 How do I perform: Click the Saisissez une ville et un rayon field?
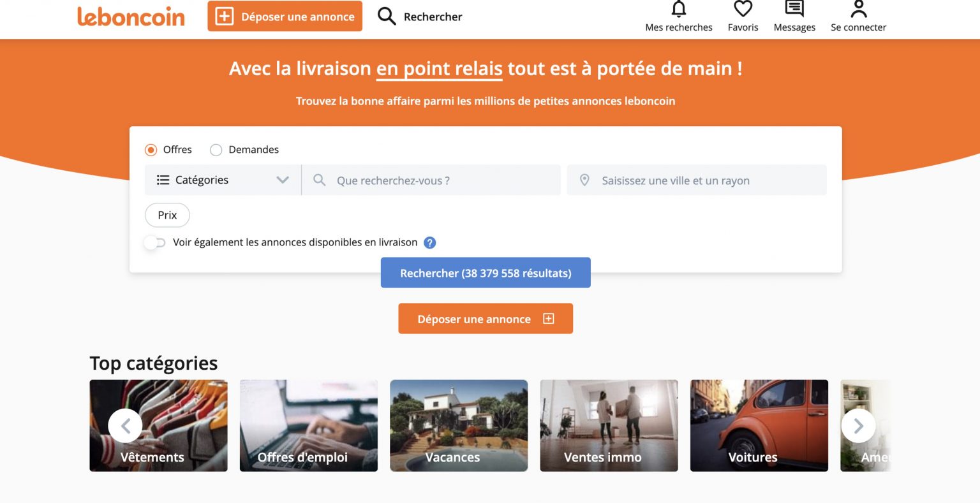pos(697,180)
